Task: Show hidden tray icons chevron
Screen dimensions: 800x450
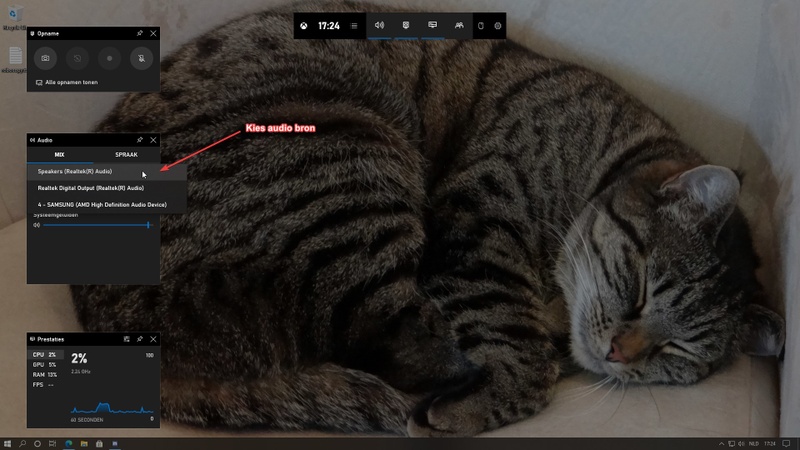Action: pos(721,444)
